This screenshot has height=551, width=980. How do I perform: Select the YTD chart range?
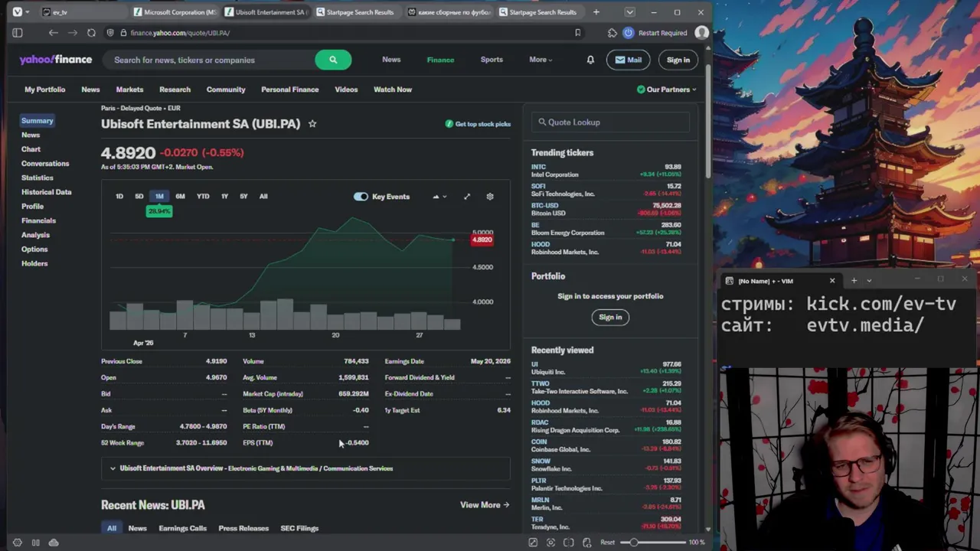point(203,197)
